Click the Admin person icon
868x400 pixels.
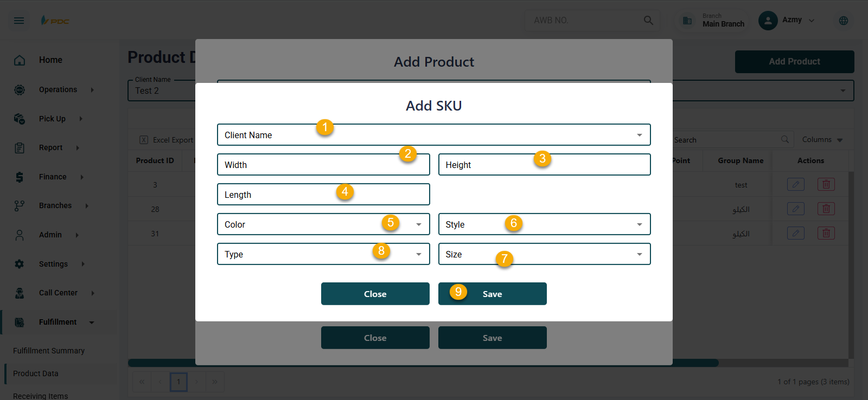pyautogui.click(x=20, y=235)
